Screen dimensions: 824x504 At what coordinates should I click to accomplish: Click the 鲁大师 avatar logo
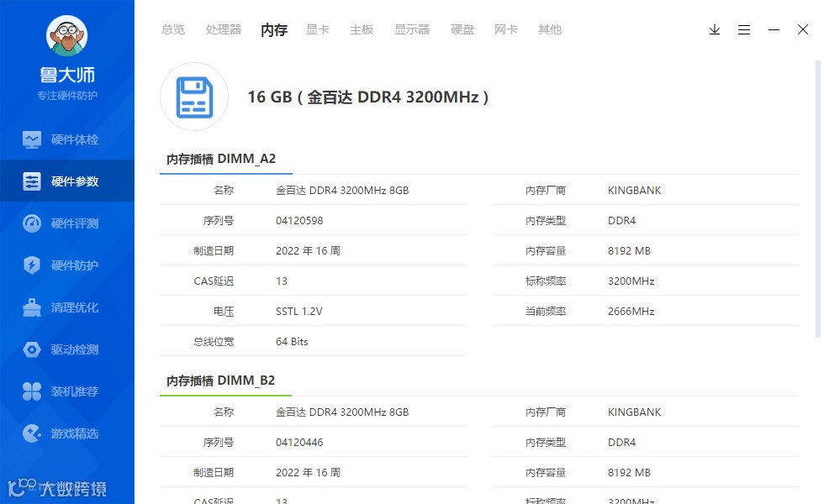click(x=66, y=35)
